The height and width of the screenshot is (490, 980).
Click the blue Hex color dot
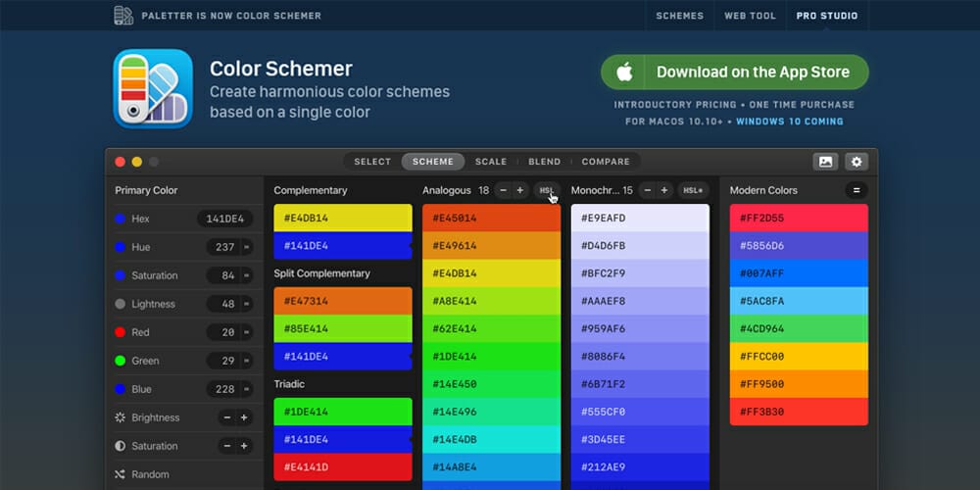pos(120,219)
